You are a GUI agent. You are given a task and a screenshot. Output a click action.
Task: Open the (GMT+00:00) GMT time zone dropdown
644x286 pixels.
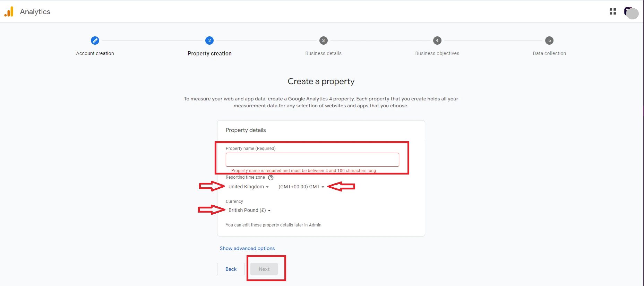pos(301,187)
